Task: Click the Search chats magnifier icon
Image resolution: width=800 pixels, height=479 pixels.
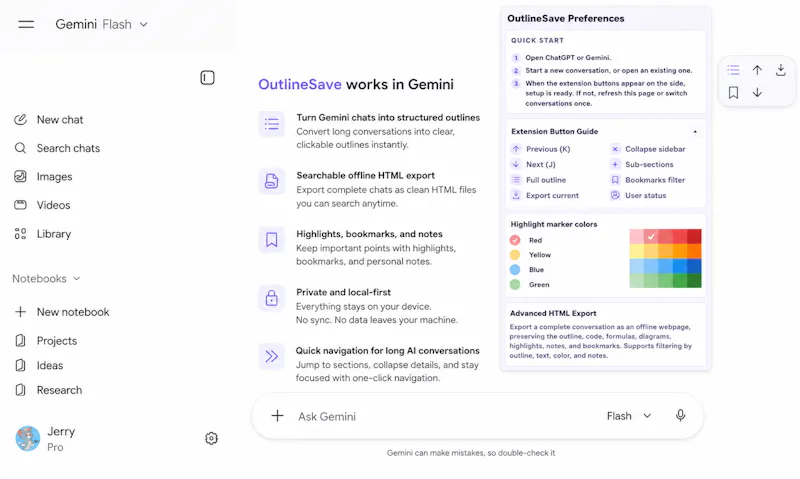Action: click(x=20, y=148)
